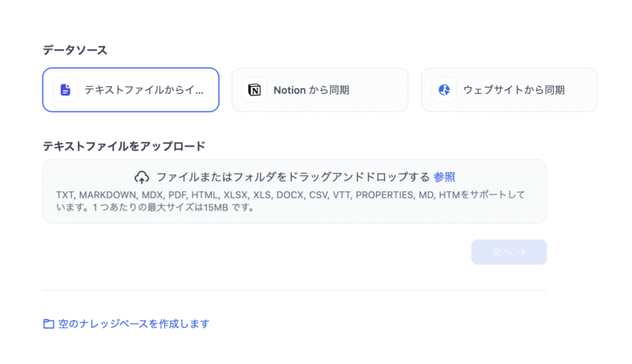Click the データソース section heading
The height and width of the screenshot is (364, 632).
point(75,50)
